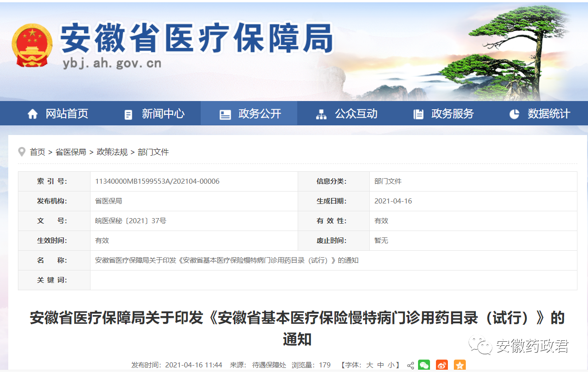Click the org-chart icon beside 公众互动
This screenshot has width=588, height=372.
(321, 114)
